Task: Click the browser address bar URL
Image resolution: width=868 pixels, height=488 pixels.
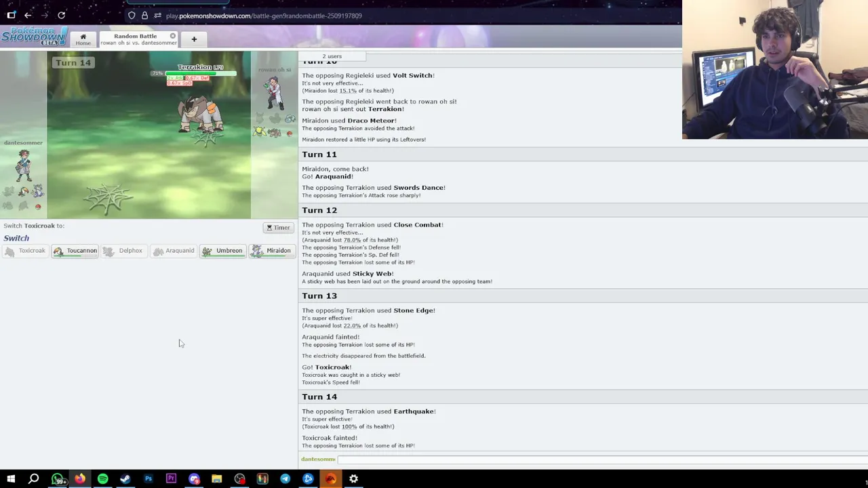Action: pos(264,16)
